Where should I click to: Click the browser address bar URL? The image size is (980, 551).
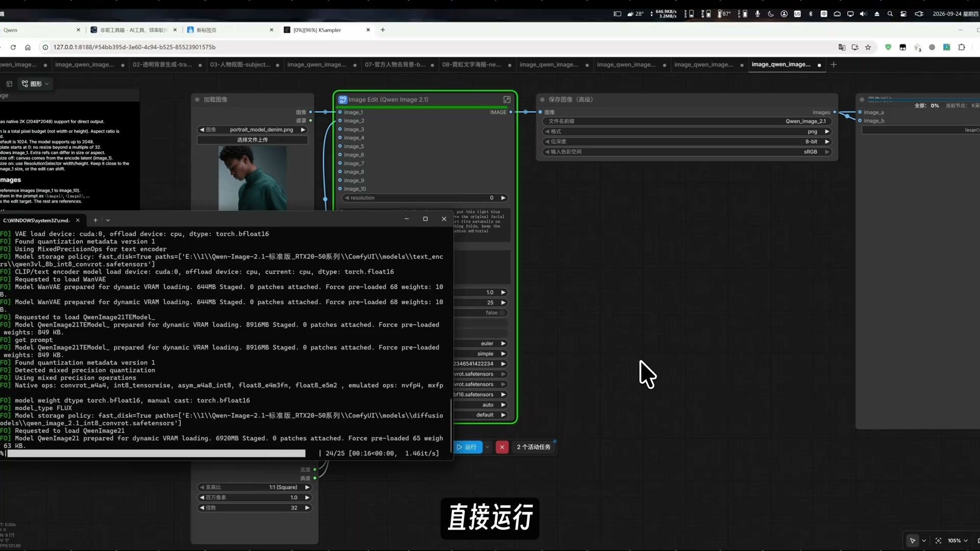click(134, 47)
